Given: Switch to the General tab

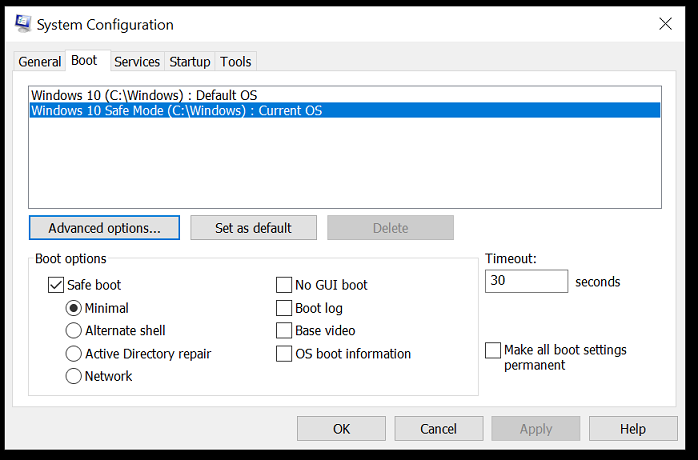Looking at the screenshot, I should click(40, 61).
